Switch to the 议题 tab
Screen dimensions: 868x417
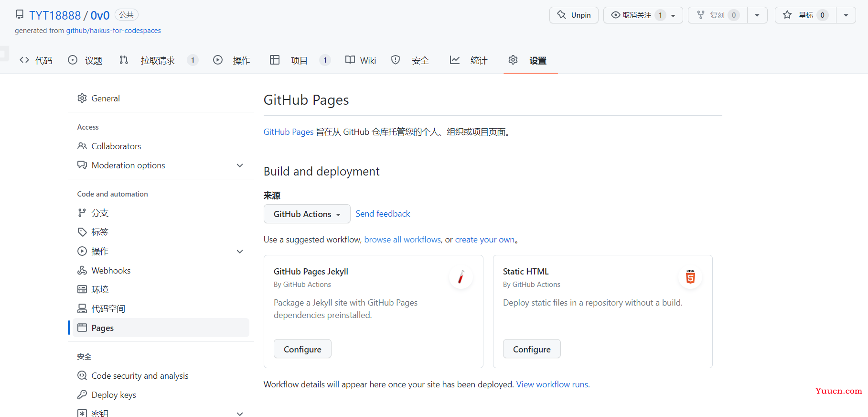point(85,60)
